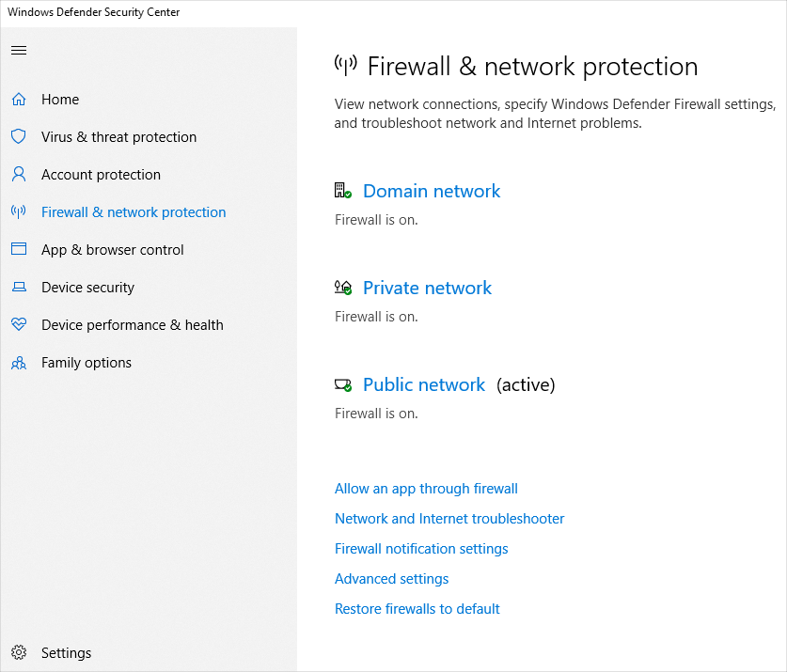Click the Home house icon
This screenshot has height=672, width=787.
pyautogui.click(x=19, y=100)
